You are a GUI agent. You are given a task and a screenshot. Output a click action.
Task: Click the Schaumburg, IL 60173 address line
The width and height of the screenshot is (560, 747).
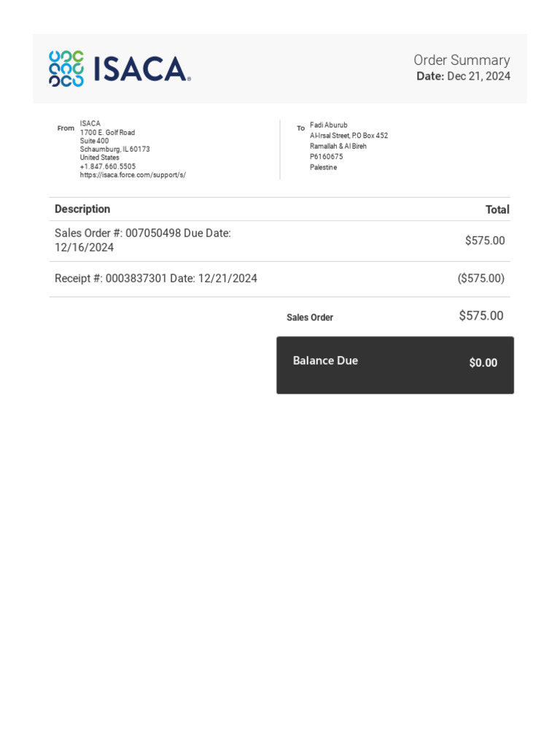114,149
